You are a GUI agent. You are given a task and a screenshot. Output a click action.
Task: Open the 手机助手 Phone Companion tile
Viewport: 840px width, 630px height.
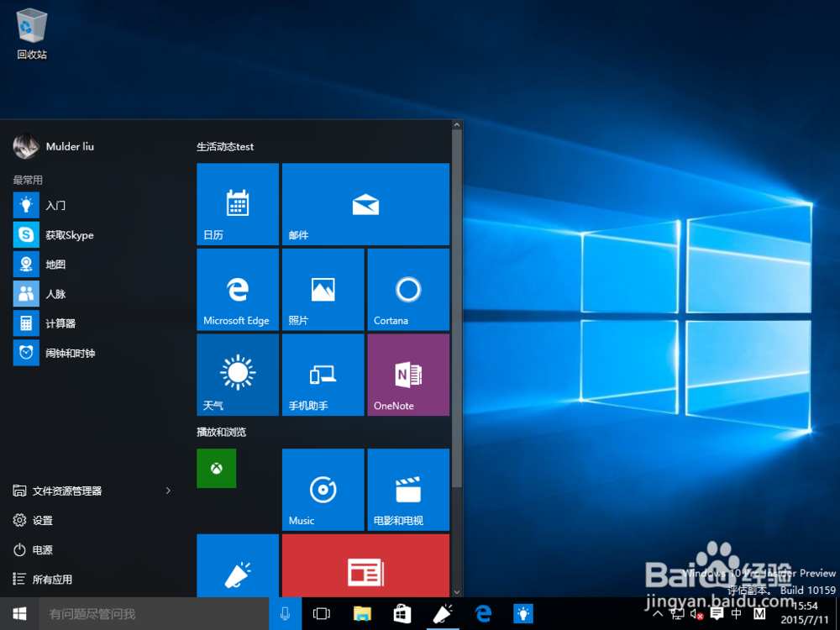pyautogui.click(x=323, y=375)
